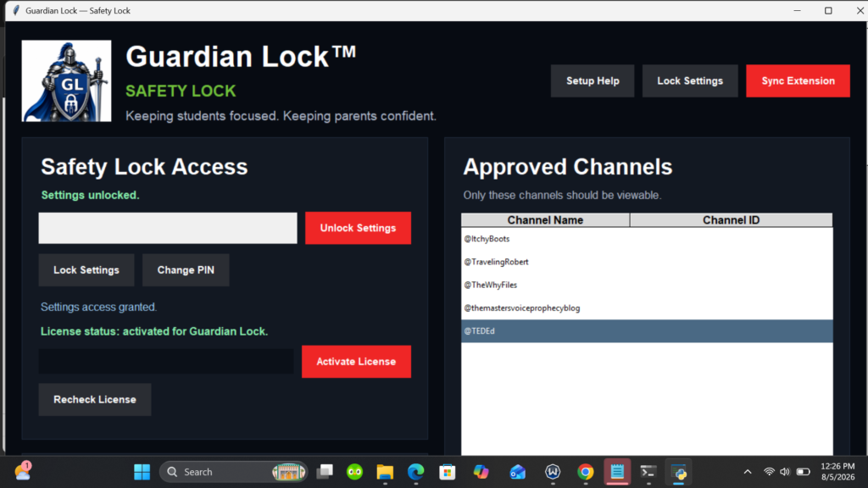This screenshot has width=868, height=488.
Task: Click the 'License status: activated' message
Action: (154, 331)
